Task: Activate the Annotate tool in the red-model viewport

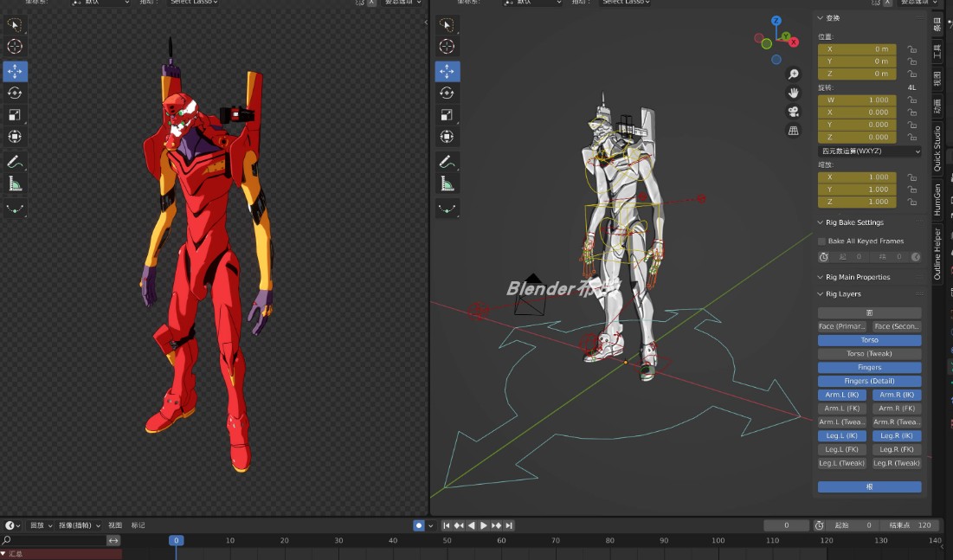Action: pos(15,162)
